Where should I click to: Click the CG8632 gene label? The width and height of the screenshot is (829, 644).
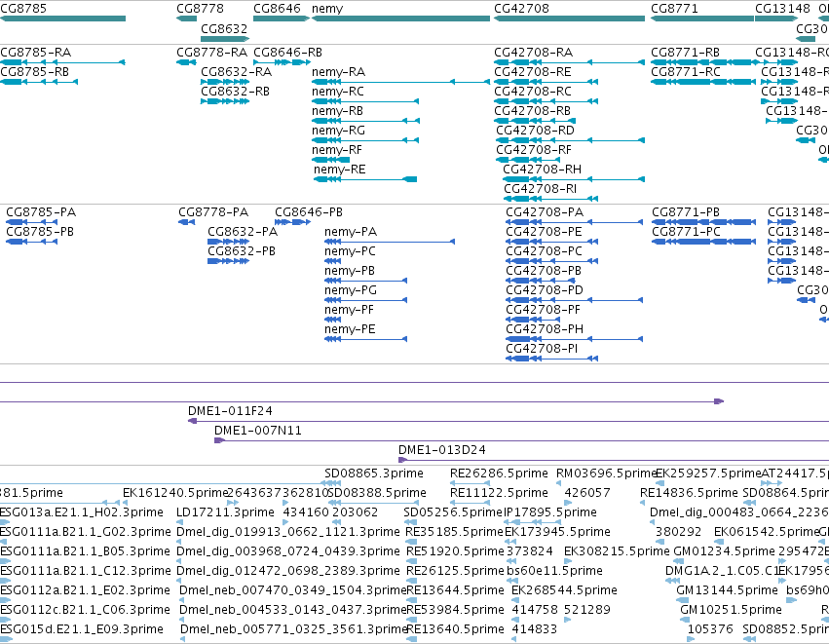pyautogui.click(x=224, y=28)
